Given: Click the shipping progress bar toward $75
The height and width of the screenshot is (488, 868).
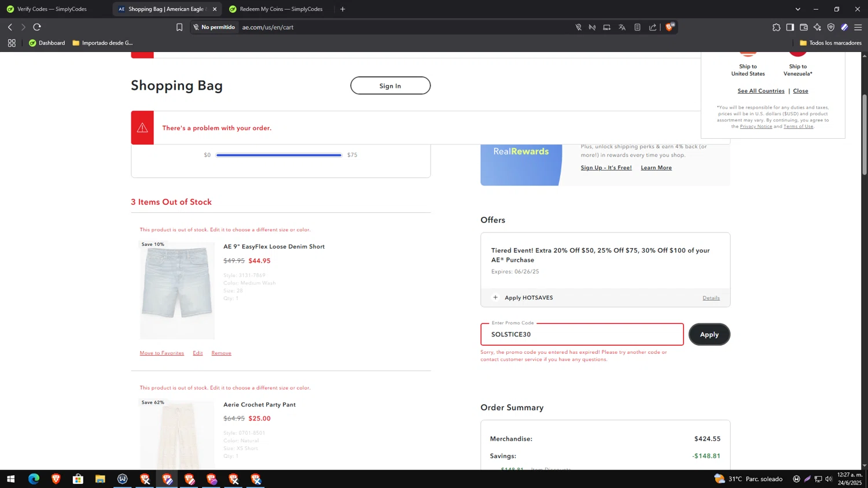Looking at the screenshot, I should click(x=279, y=155).
